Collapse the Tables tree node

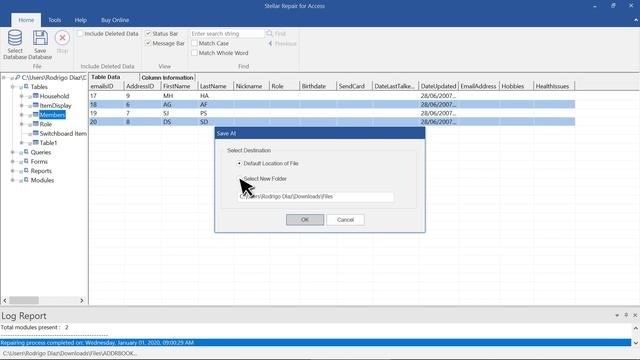point(13,87)
